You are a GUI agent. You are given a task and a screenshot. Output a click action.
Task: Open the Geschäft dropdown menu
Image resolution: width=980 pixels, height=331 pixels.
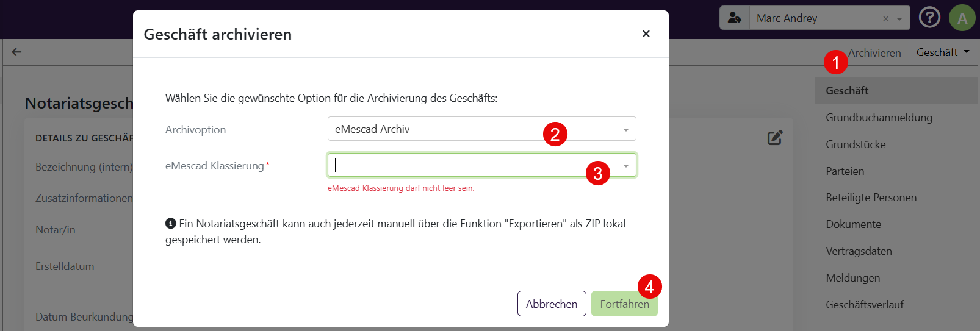943,52
